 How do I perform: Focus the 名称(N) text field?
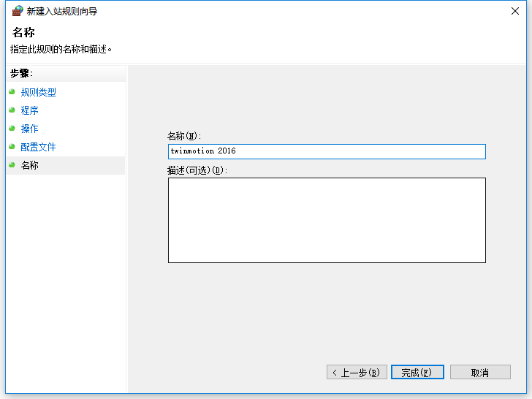327,151
